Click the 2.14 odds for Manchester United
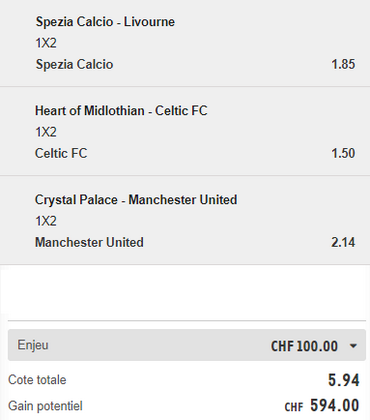 click(343, 242)
